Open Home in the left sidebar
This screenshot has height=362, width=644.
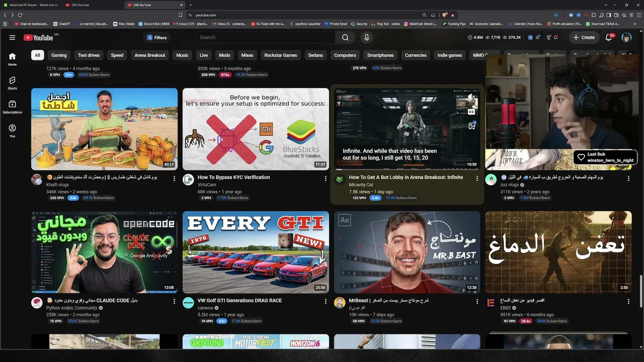tap(12, 59)
